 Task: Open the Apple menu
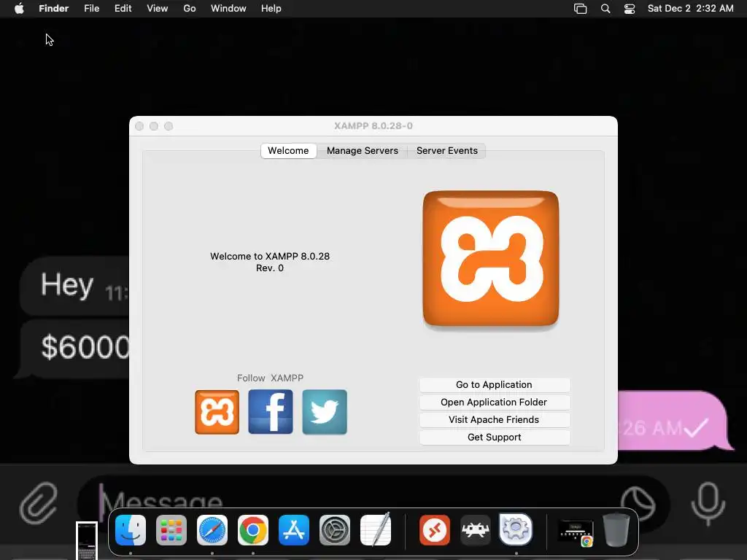[x=19, y=9]
